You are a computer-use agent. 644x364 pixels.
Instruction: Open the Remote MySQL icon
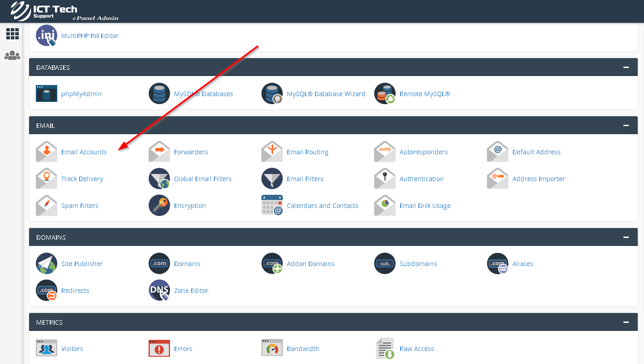coord(385,93)
